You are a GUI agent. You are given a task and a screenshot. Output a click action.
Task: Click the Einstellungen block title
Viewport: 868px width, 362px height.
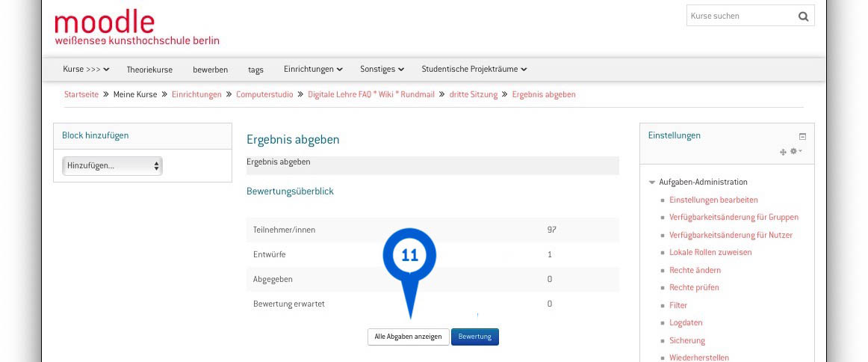click(675, 135)
